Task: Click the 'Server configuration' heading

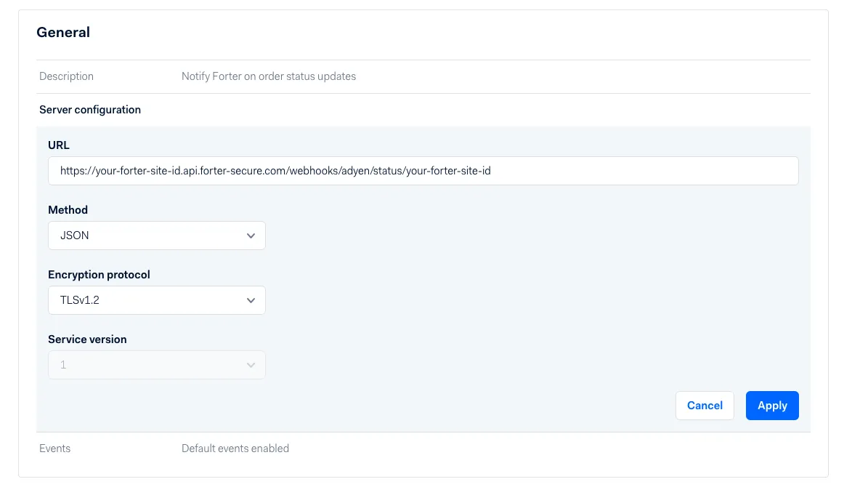Action: pyautogui.click(x=89, y=110)
